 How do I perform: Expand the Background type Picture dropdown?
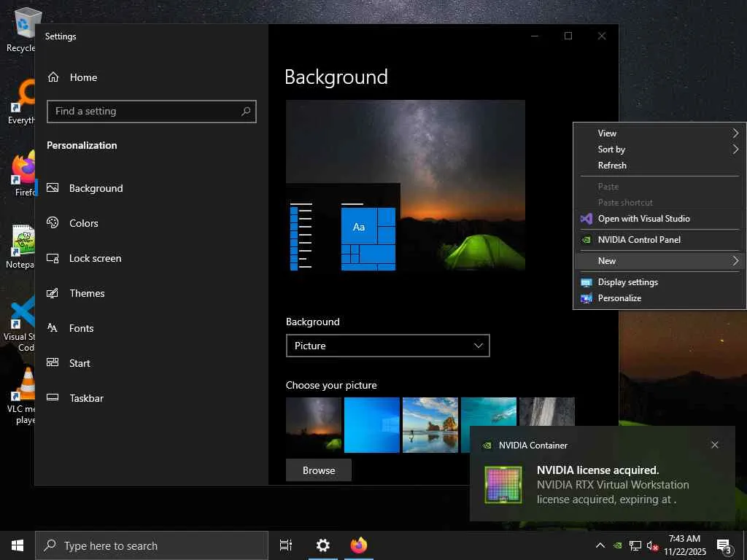pos(387,346)
